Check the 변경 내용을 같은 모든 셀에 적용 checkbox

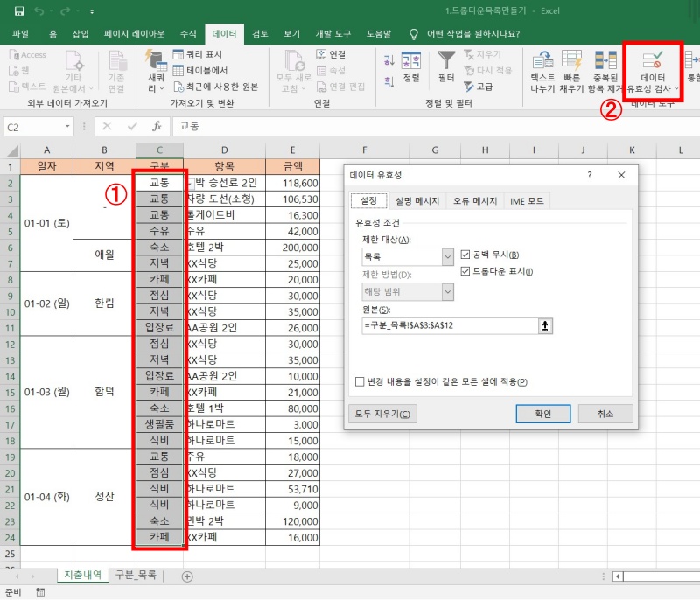[356, 381]
